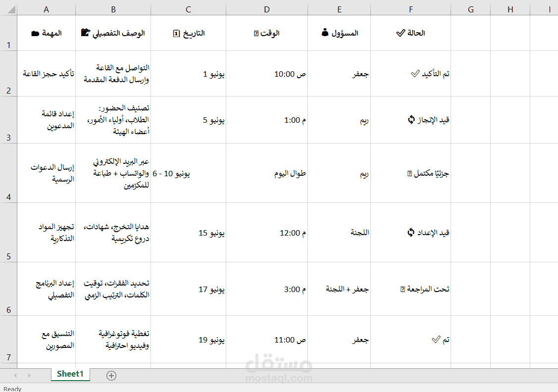Select the status cell قيد الإنجاز
The height and width of the screenshot is (392, 558).
click(x=410, y=120)
